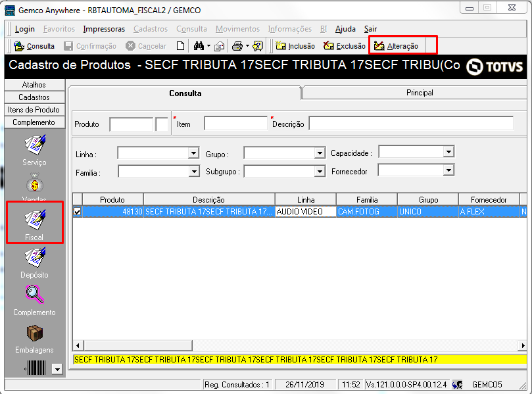
Task: Switch to the Consulta tab
Action: 185,93
